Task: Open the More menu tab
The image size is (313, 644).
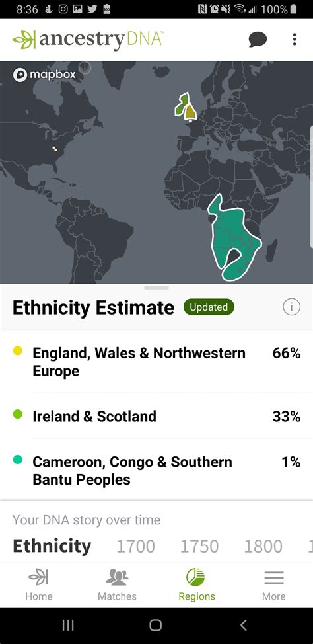Action: [274, 585]
